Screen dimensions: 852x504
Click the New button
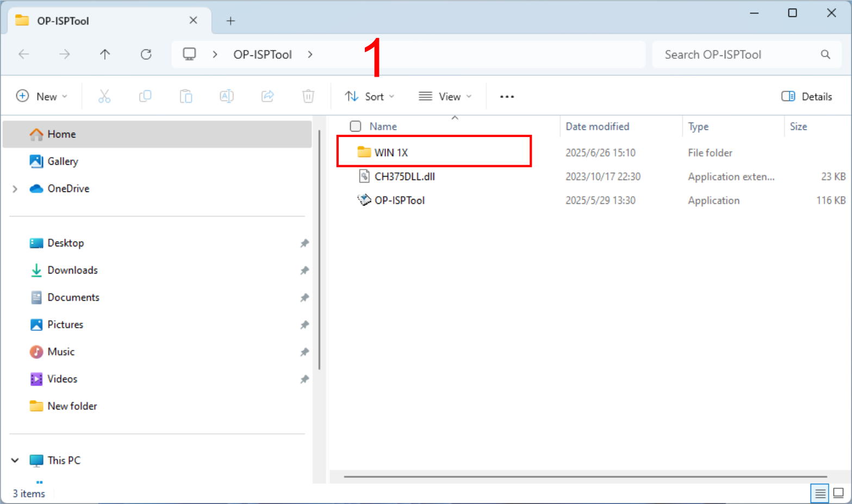(x=42, y=96)
